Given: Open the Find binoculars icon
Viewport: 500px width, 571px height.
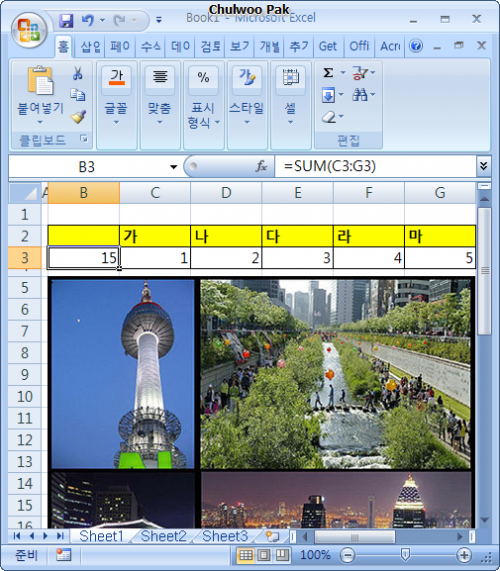Looking at the screenshot, I should [360, 95].
